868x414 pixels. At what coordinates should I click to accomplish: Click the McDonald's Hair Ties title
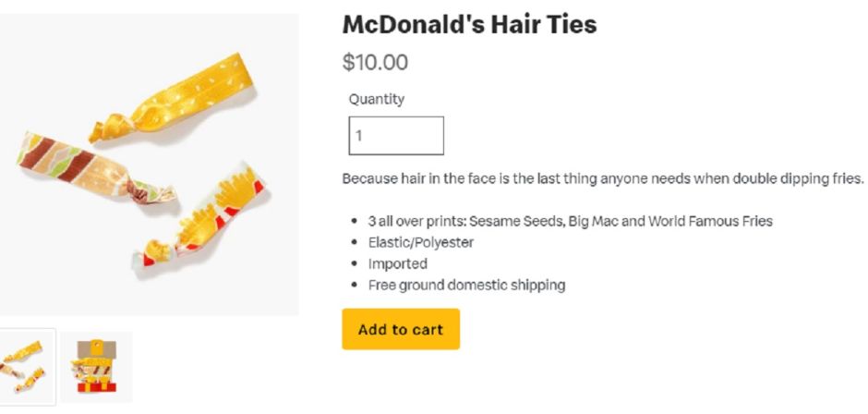[469, 25]
